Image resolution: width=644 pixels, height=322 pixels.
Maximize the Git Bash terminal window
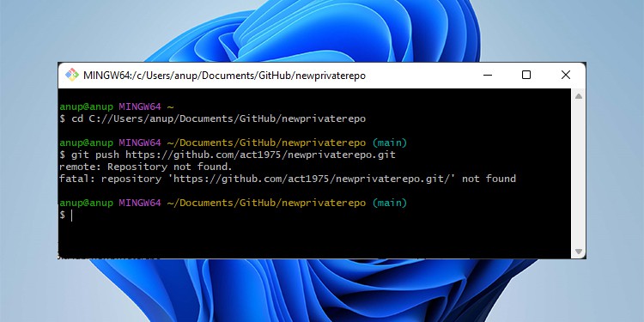tap(526, 75)
